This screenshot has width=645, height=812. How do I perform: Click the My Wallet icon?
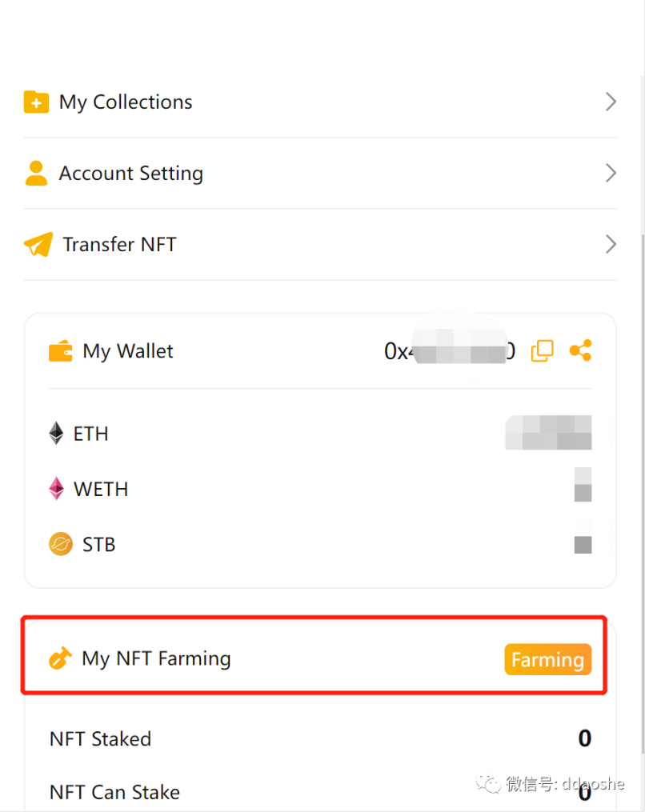60,351
